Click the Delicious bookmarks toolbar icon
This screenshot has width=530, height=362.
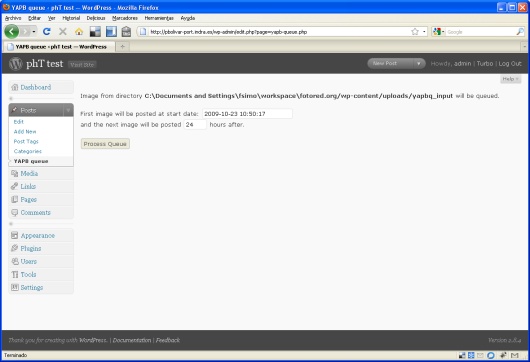[x=95, y=32]
